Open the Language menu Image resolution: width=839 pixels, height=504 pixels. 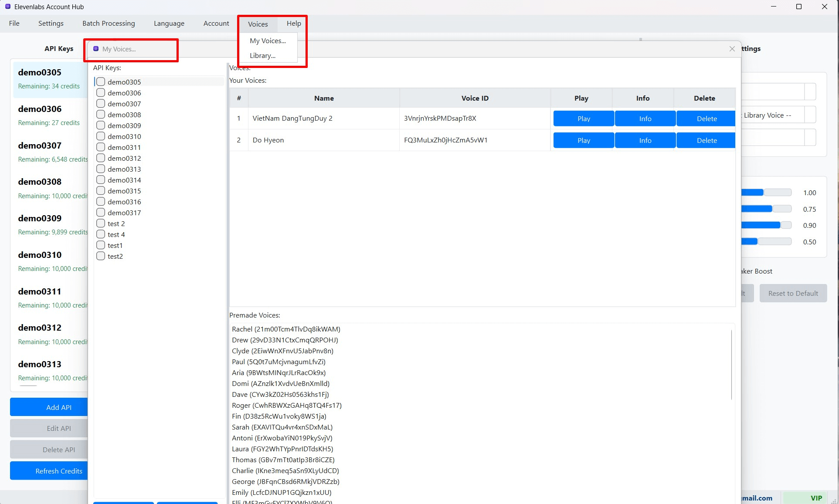click(169, 24)
